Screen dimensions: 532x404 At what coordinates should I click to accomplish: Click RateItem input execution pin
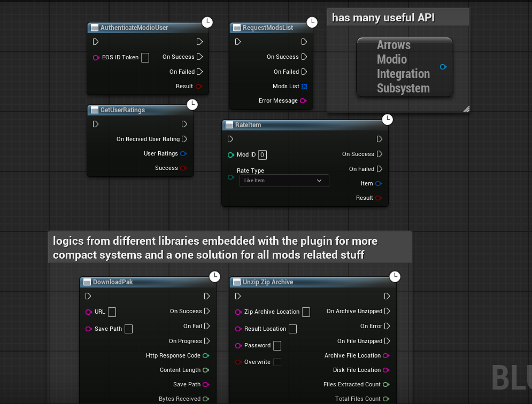(x=230, y=139)
